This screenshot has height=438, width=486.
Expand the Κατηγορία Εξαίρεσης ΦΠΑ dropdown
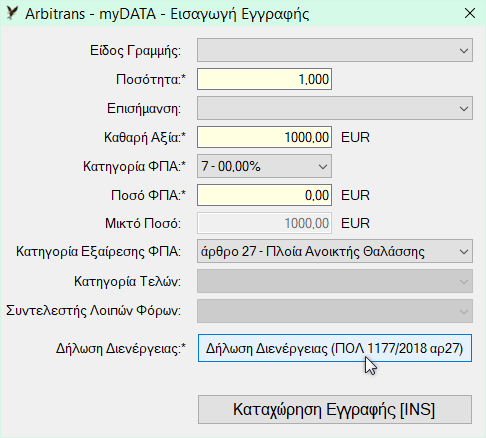tap(335, 251)
